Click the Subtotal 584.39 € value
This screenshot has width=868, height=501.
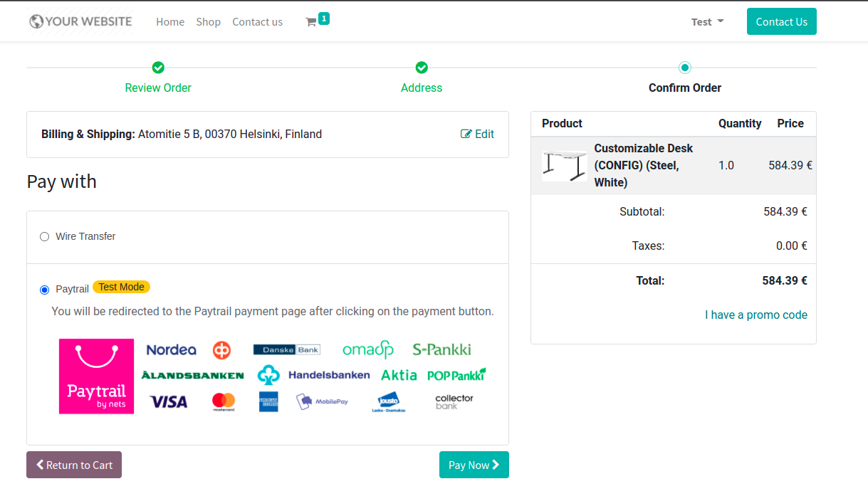785,211
